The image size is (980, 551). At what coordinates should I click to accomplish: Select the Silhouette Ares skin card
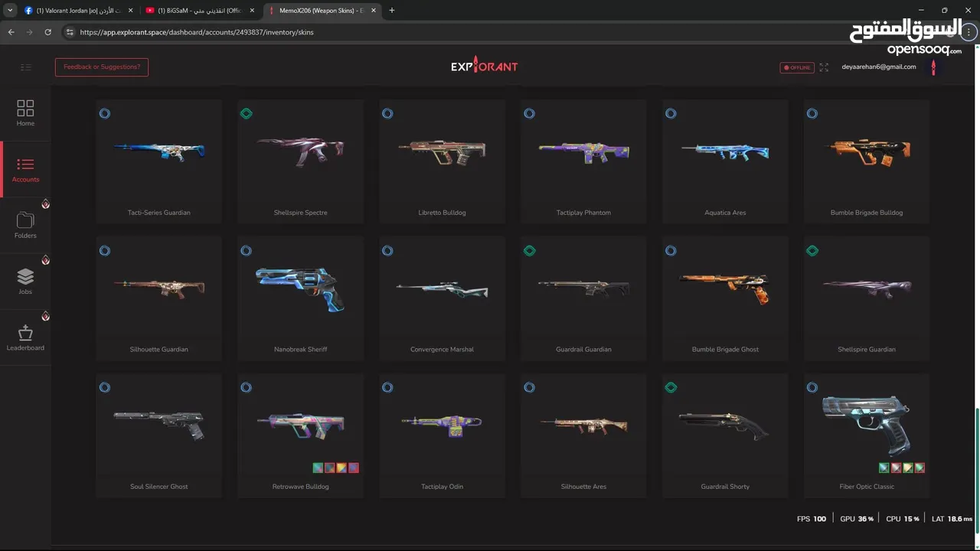[x=583, y=435]
